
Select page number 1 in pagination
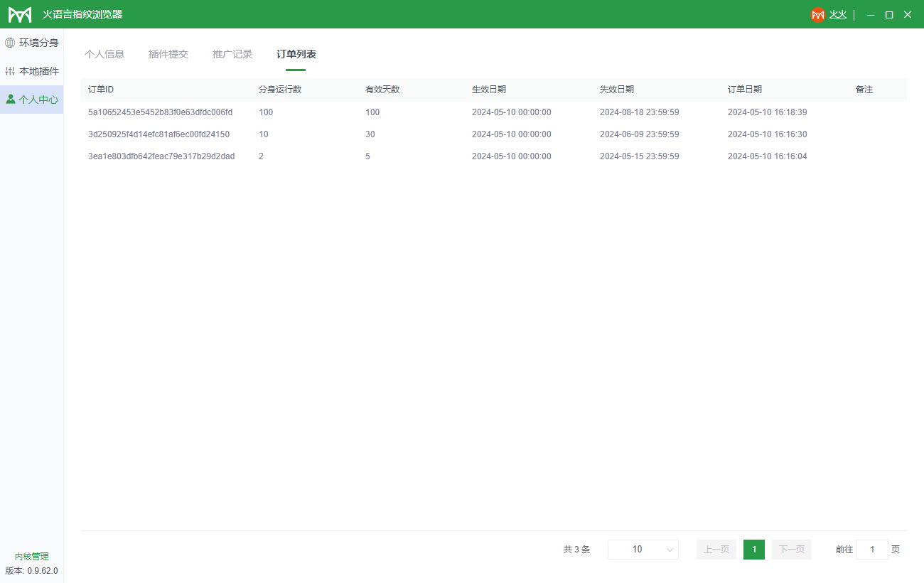(754, 550)
